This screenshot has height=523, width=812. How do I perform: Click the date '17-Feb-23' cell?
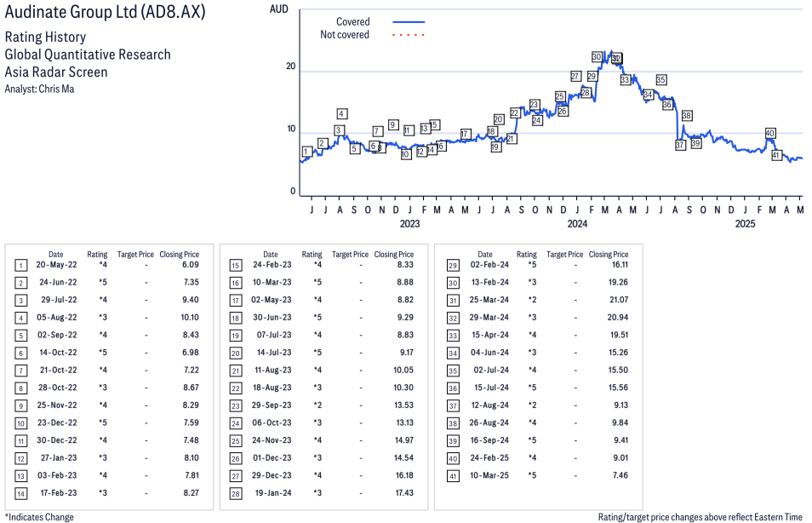coord(59,493)
